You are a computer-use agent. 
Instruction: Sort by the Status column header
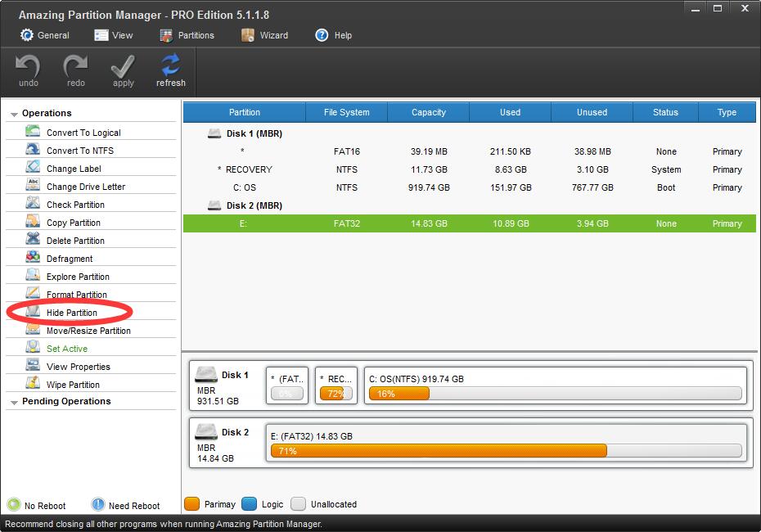(x=665, y=112)
